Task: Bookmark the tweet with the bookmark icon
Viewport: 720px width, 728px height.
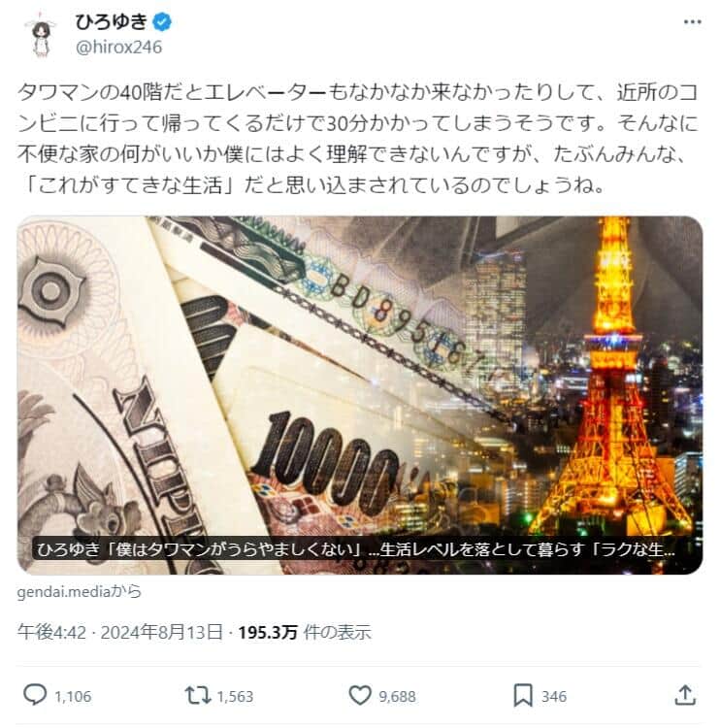Action: pyautogui.click(x=523, y=696)
